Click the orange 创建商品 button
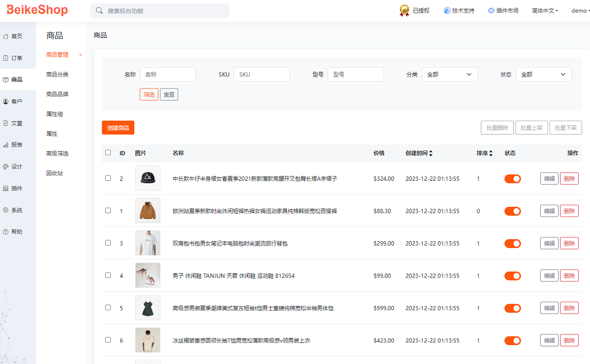Image resolution: width=590 pixels, height=364 pixels. (118, 128)
